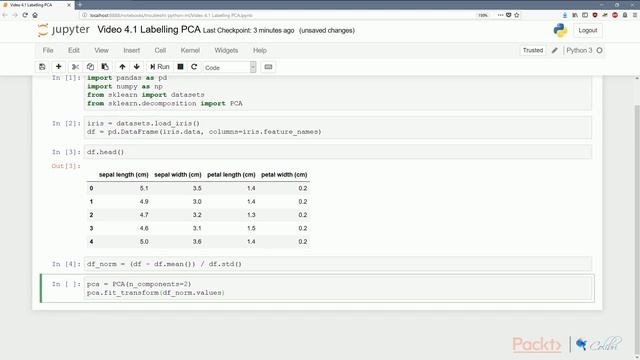Run the selected cell

(160, 67)
